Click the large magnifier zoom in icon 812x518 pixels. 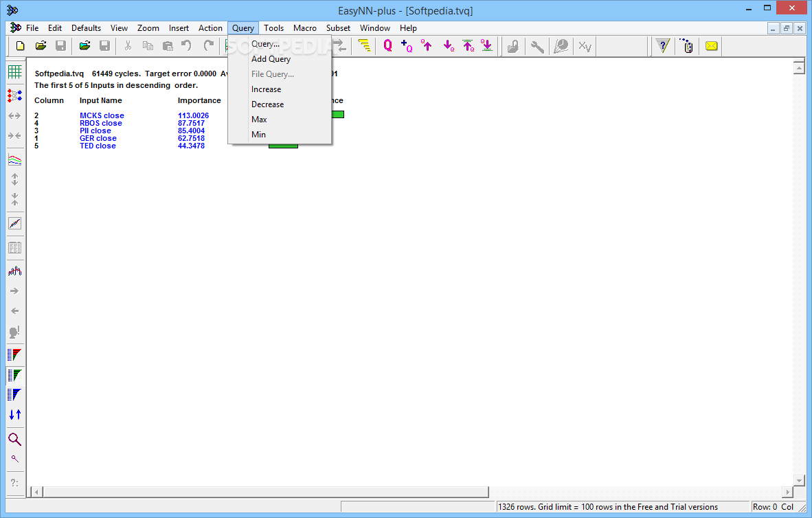(x=15, y=439)
